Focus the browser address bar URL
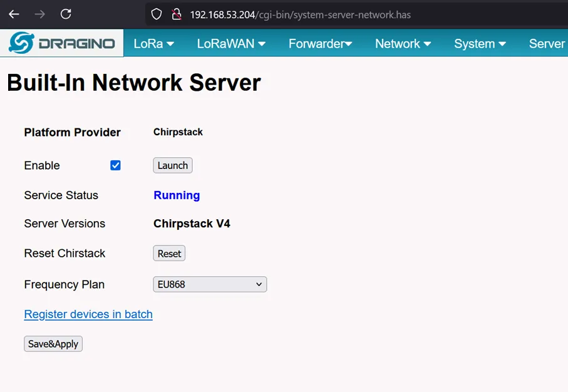This screenshot has height=392, width=568. (301, 14)
